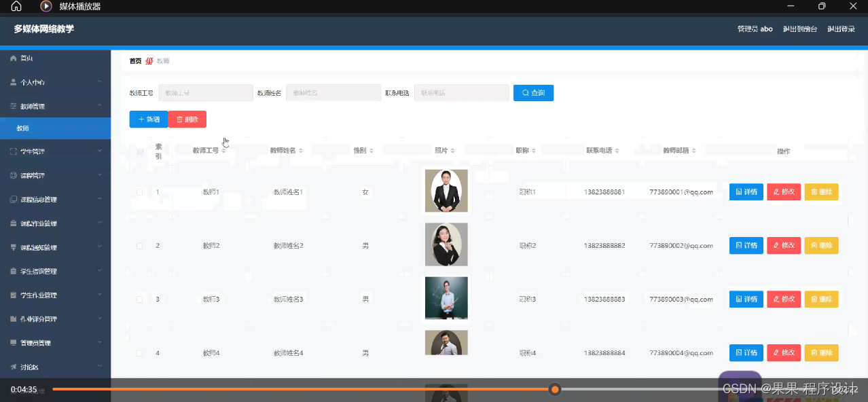Go to 首页 in the breadcrumb
The image size is (868, 402).
pos(135,61)
